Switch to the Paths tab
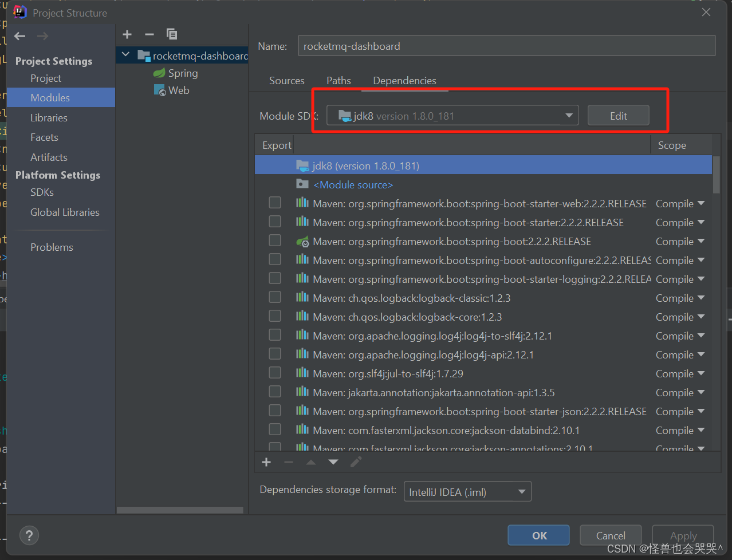Screen dimensions: 732x560 339,81
